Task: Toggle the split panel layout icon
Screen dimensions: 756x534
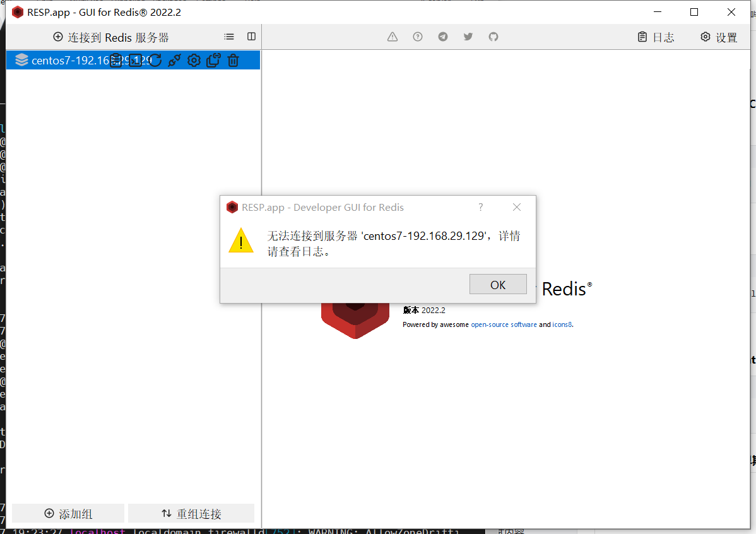Action: click(x=251, y=37)
